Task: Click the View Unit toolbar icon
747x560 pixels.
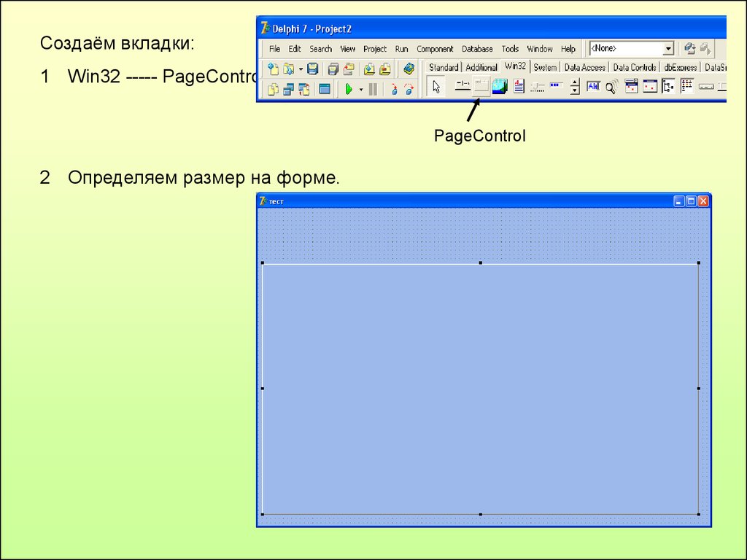Action: click(273, 89)
